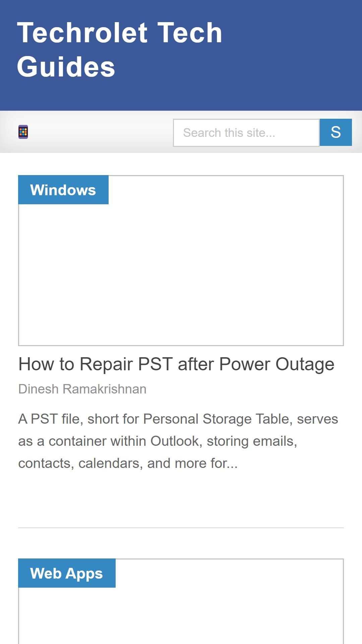
Task: Click the blue header banner area
Action: (x=181, y=55)
